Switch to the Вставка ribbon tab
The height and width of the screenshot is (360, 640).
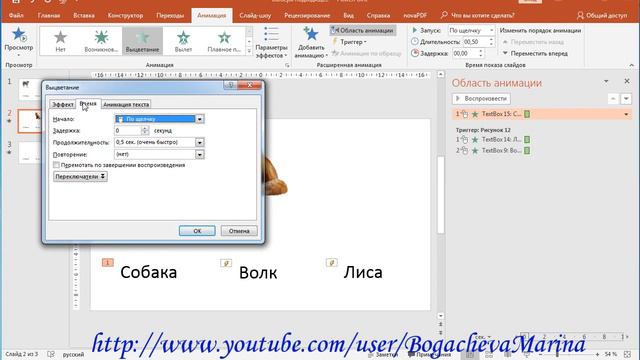click(x=84, y=16)
